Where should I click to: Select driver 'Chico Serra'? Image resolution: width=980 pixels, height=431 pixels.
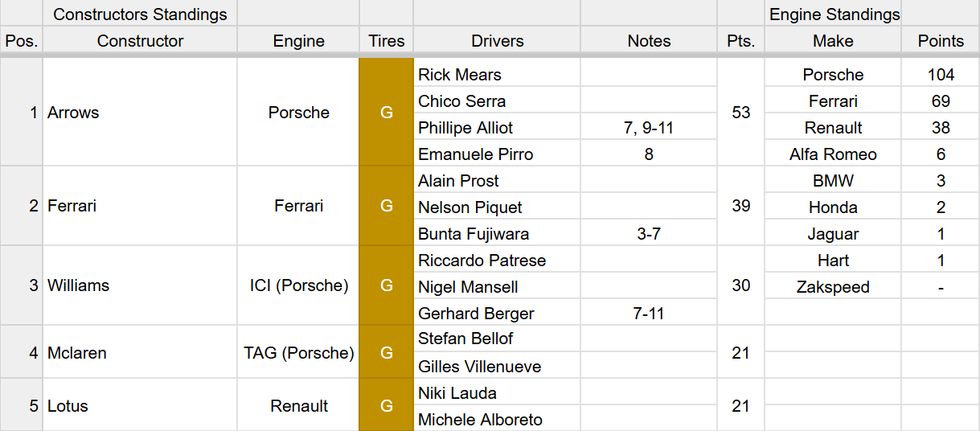497,101
